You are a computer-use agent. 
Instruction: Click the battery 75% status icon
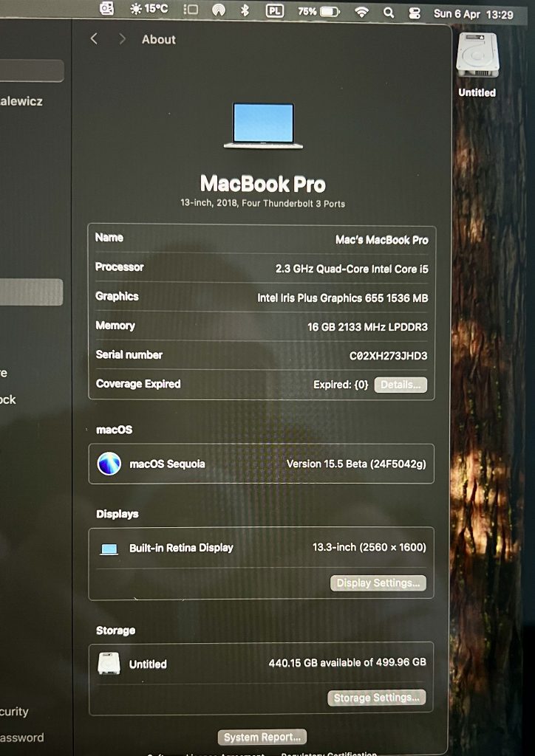click(318, 11)
